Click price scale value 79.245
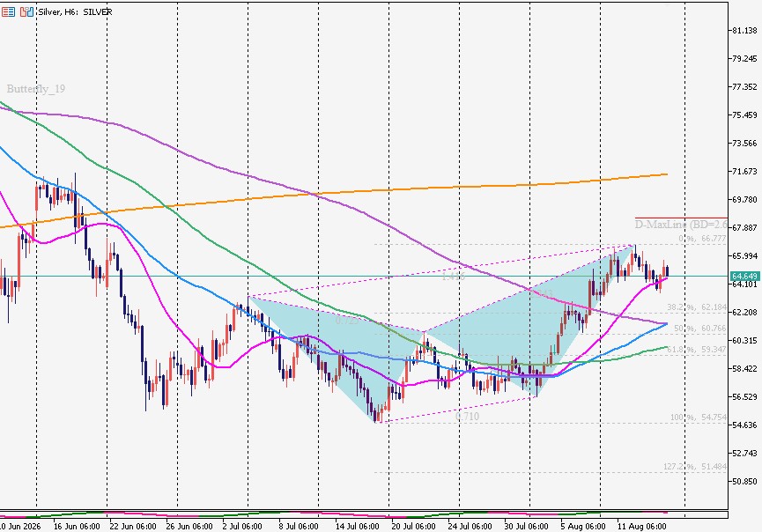The height and width of the screenshot is (532, 762). tap(744, 59)
